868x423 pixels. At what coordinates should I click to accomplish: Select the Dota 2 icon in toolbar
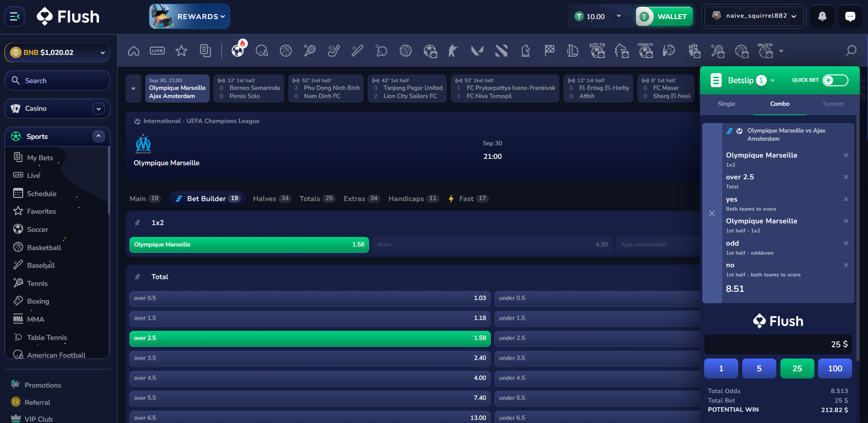(501, 51)
